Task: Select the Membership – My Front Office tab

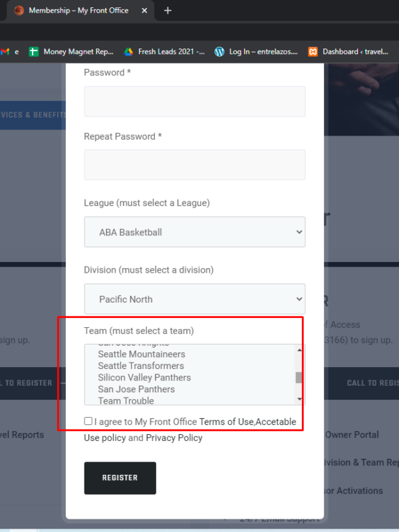Action: [78, 11]
